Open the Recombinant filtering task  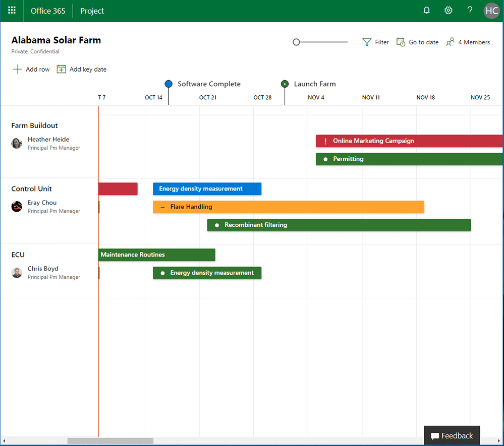pos(338,225)
